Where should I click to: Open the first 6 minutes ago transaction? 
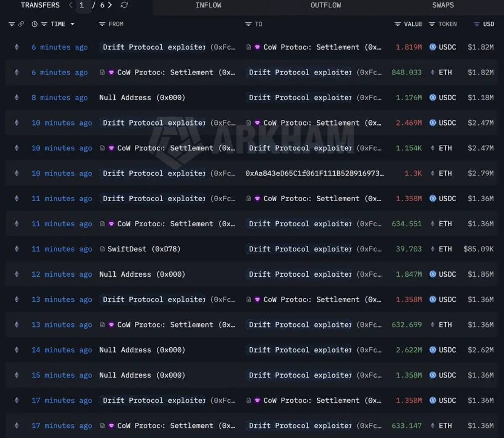click(60, 47)
